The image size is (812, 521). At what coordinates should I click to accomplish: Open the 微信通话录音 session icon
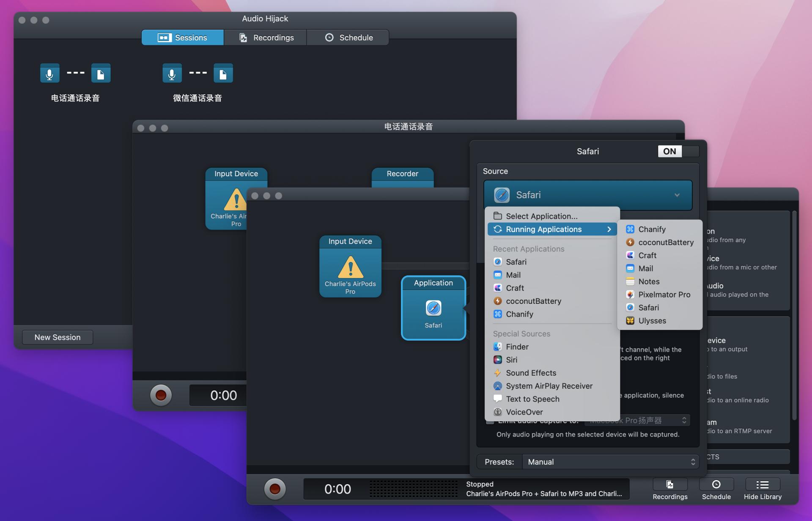198,74
